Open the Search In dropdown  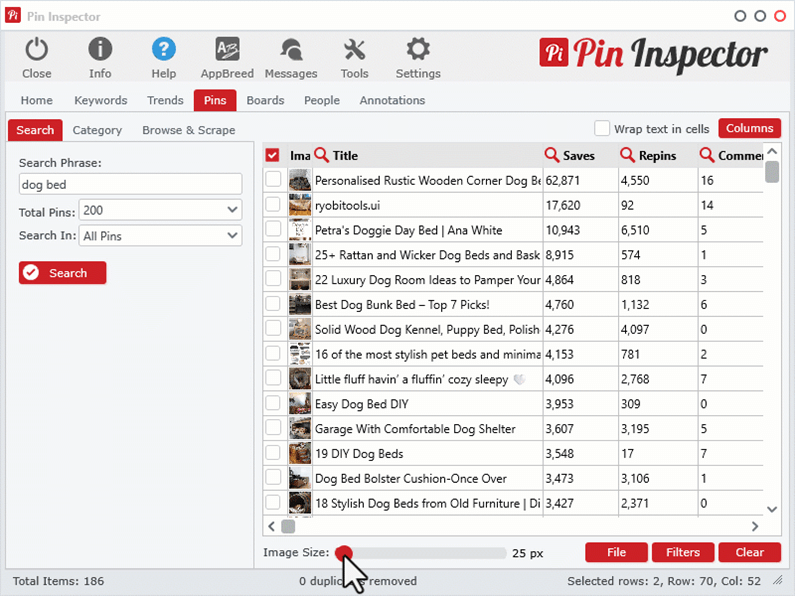pos(160,236)
